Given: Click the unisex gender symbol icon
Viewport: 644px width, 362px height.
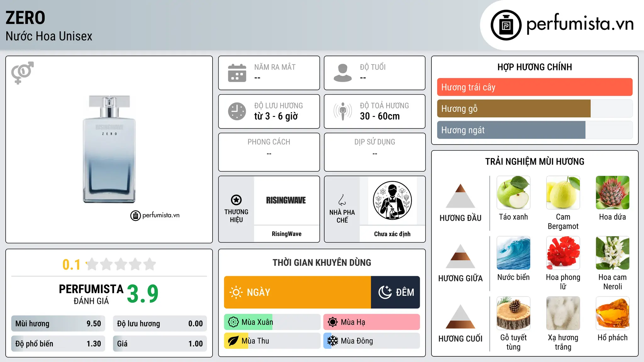Looking at the screenshot, I should click(22, 73).
